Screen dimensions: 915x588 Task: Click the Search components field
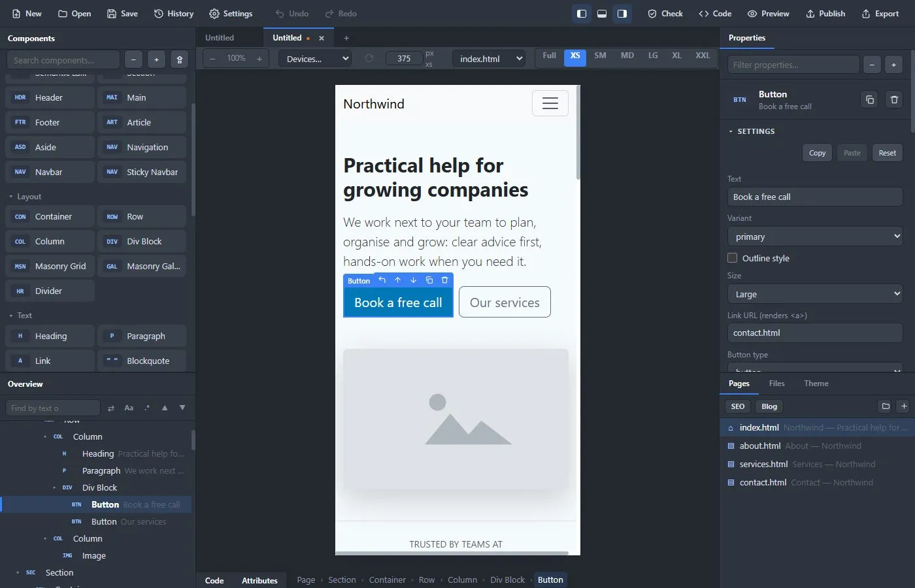pyautogui.click(x=63, y=60)
